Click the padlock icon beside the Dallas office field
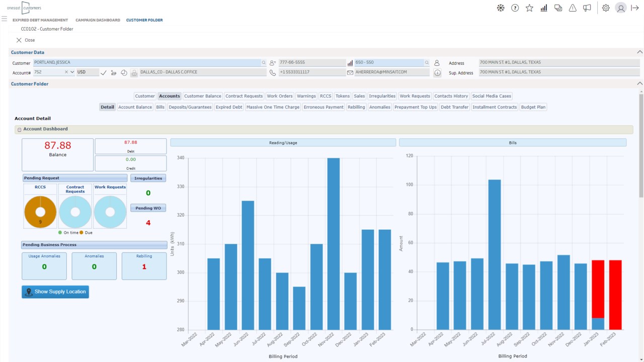Viewport: 644px width, 362px height. [x=134, y=73]
